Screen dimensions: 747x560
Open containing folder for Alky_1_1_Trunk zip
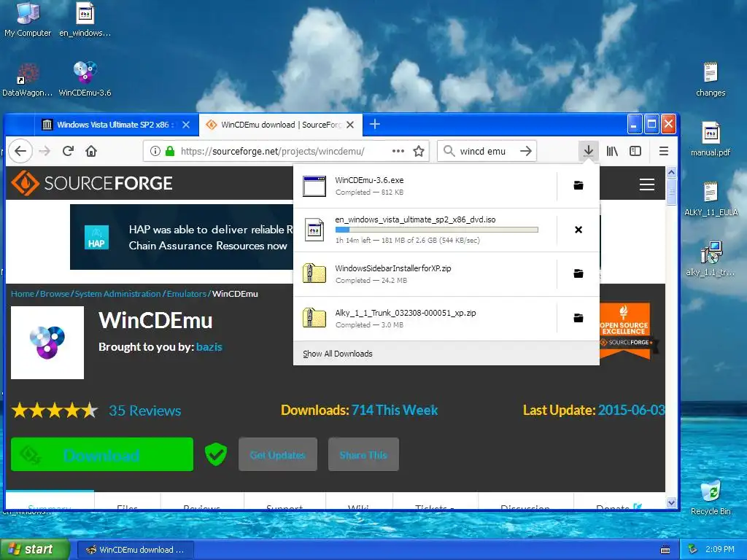click(578, 318)
